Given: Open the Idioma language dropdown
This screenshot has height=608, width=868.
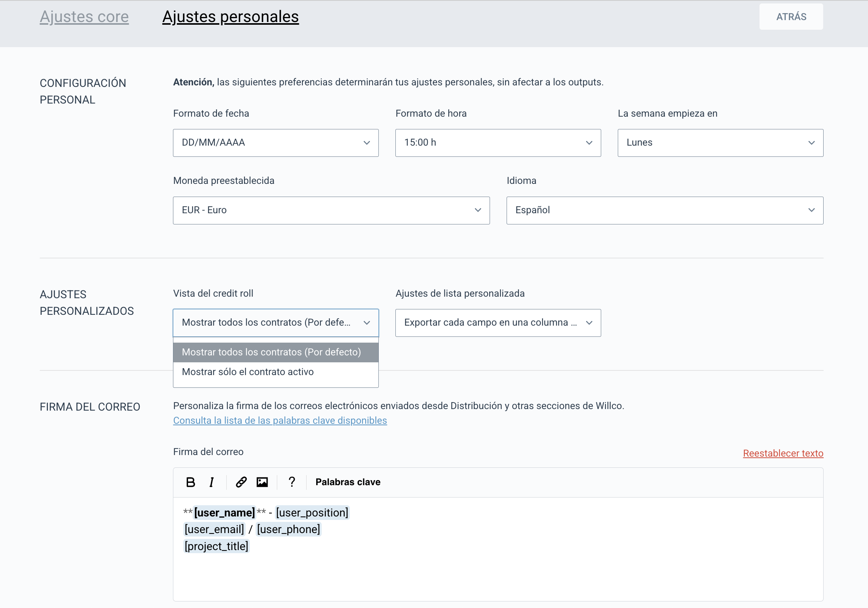Looking at the screenshot, I should [x=665, y=211].
